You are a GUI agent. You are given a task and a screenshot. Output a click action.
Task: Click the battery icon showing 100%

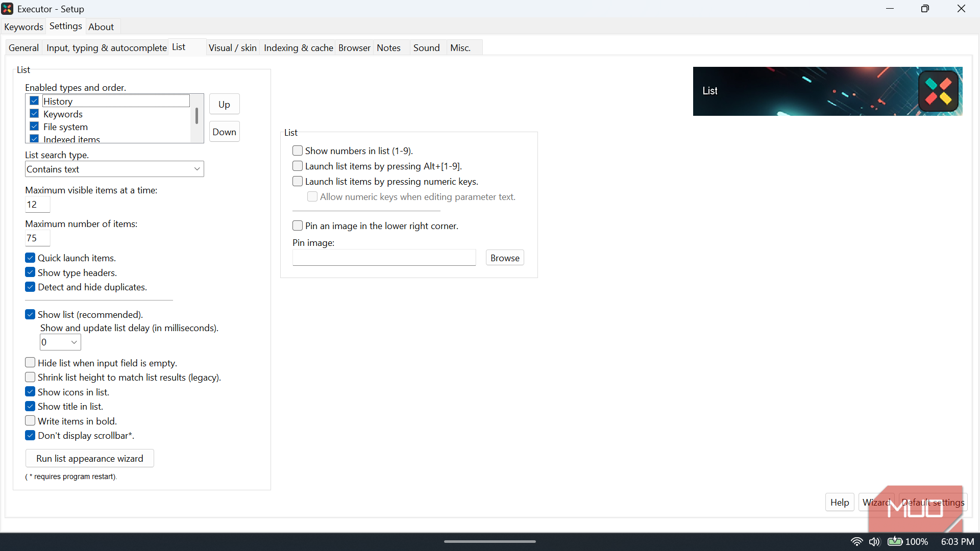pos(895,541)
